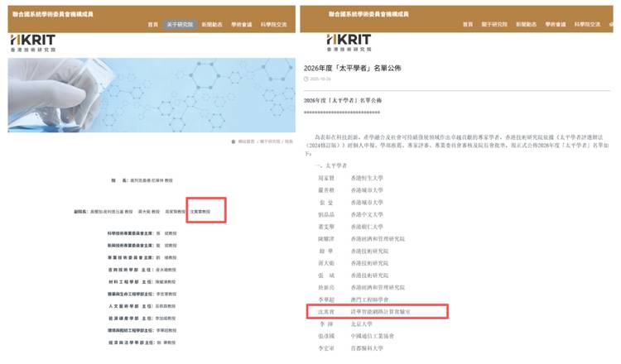Open 科學院交流 in the left page navigation
This screenshot has width=621, height=364.
pyautogui.click(x=274, y=25)
